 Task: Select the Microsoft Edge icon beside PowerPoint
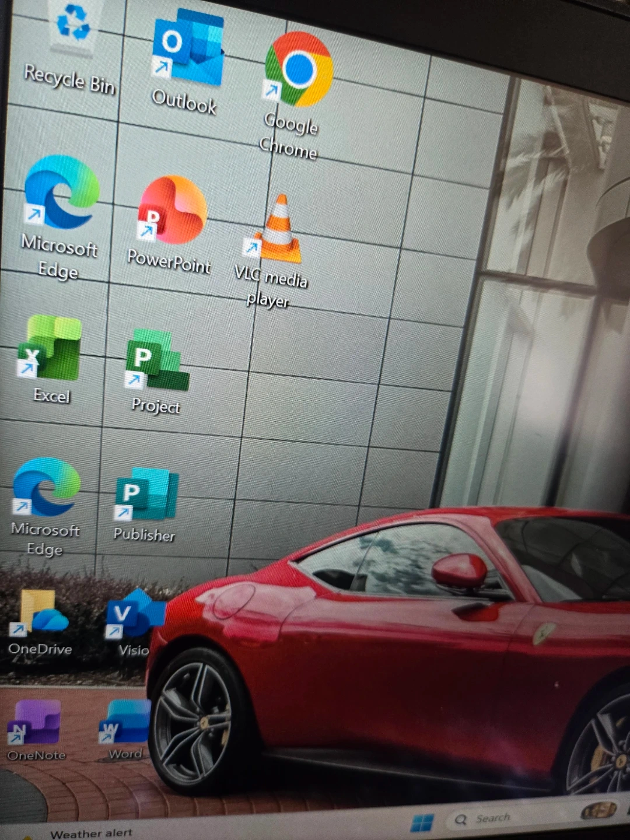click(x=61, y=192)
